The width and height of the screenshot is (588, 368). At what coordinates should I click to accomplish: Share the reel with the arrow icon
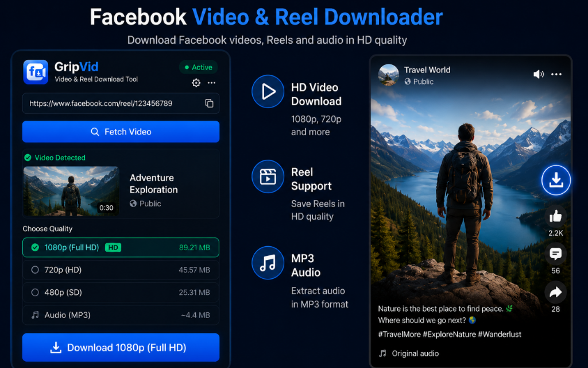(556, 292)
